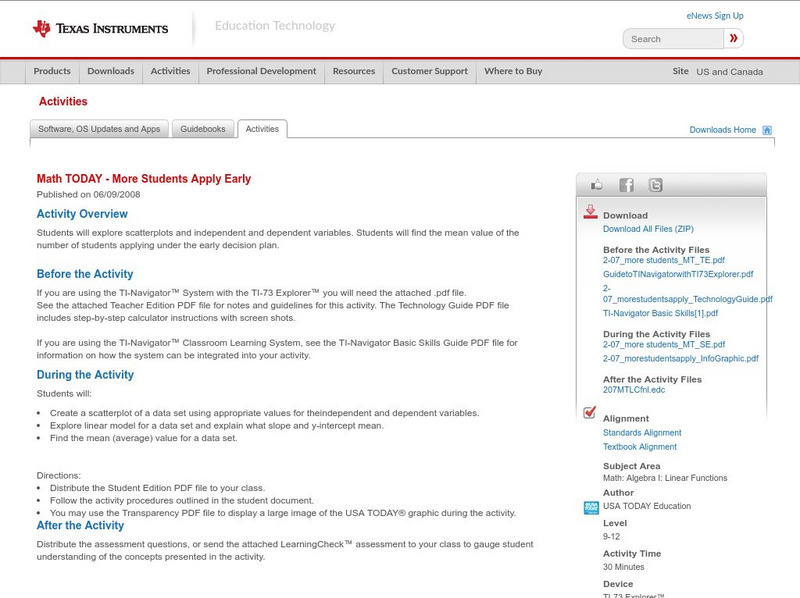Click Published on 06/09/2008 text

point(88,194)
